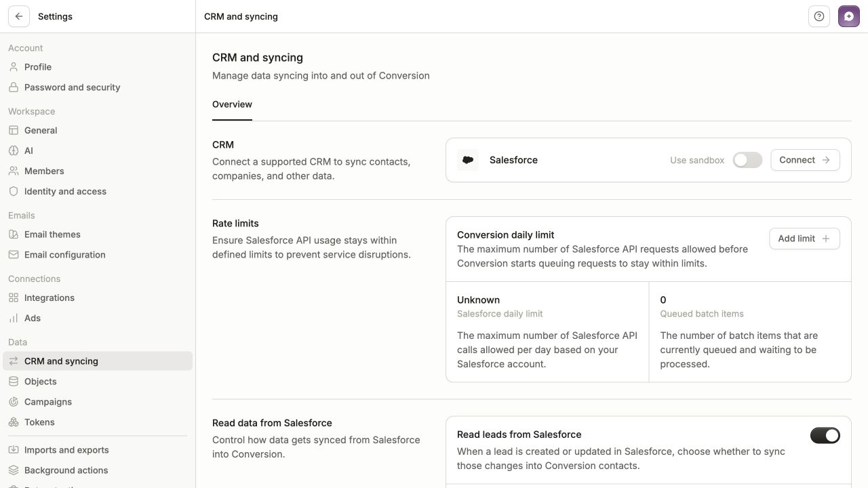Click the Rate limits section heading
The width and height of the screenshot is (868, 488).
235,223
